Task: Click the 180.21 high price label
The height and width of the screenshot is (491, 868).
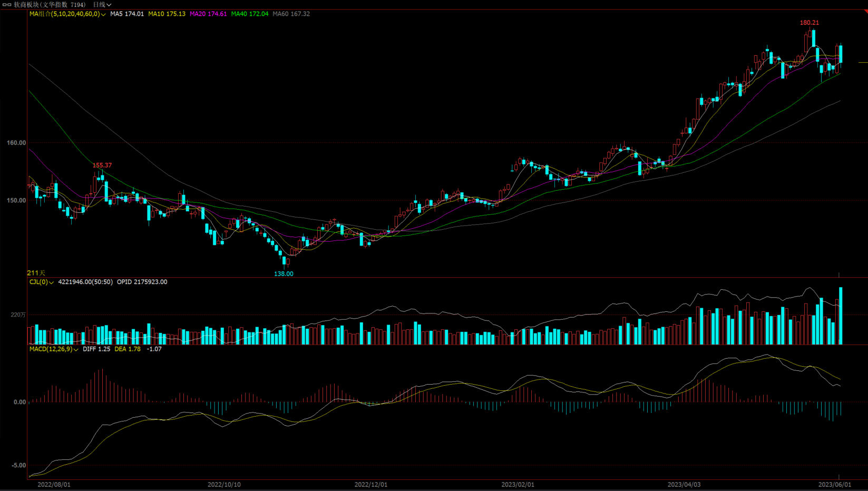Action: tap(810, 23)
